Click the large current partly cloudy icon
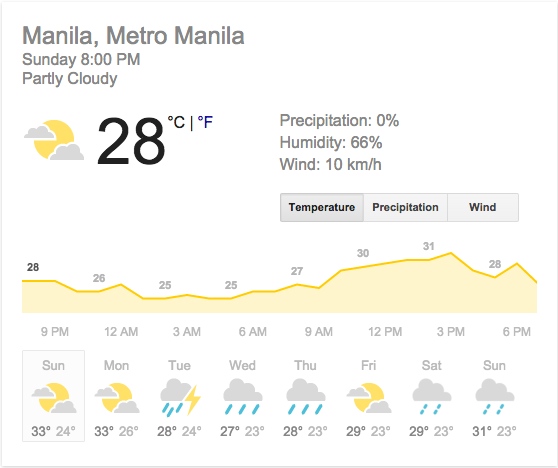Image resolution: width=558 pixels, height=468 pixels. point(54,140)
